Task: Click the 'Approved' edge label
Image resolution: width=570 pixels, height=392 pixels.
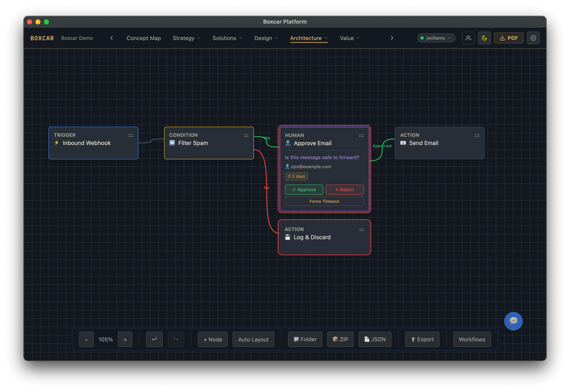Action: pyautogui.click(x=382, y=146)
